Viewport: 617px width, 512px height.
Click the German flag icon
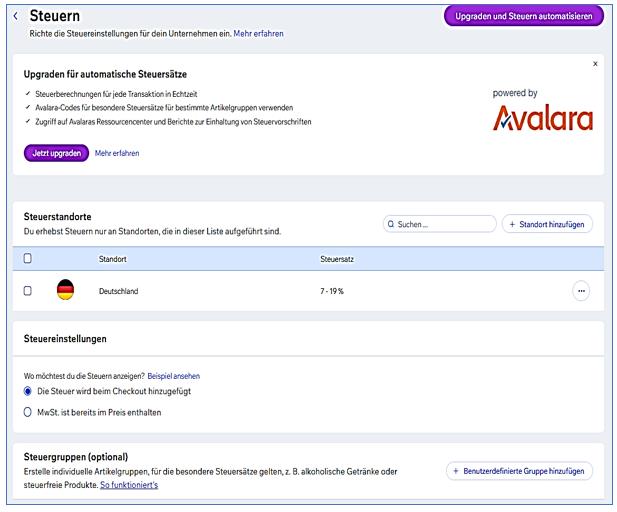(x=66, y=291)
